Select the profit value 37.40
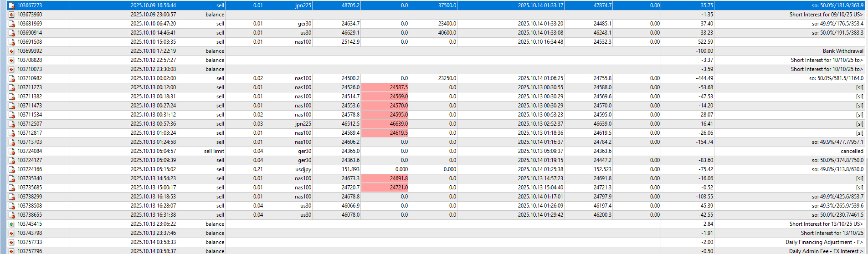 pyautogui.click(x=707, y=24)
